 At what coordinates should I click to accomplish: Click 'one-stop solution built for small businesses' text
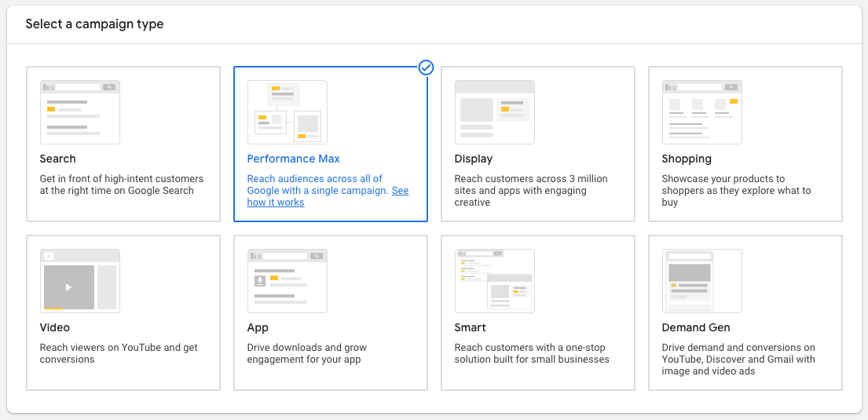[532, 353]
